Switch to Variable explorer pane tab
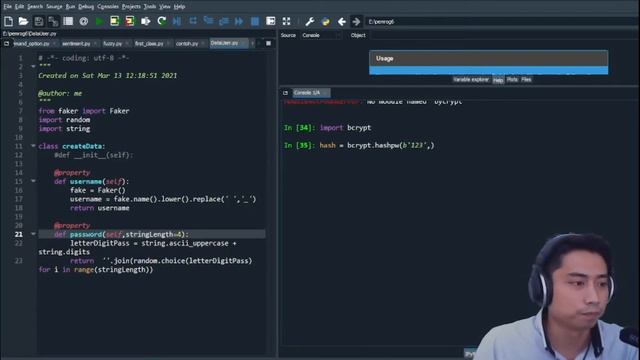 coord(471,80)
